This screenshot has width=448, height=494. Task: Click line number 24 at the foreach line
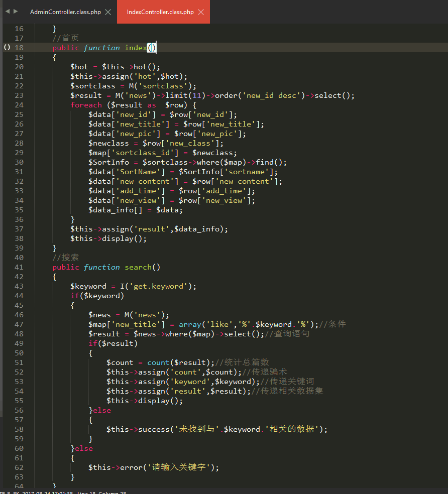pos(19,105)
